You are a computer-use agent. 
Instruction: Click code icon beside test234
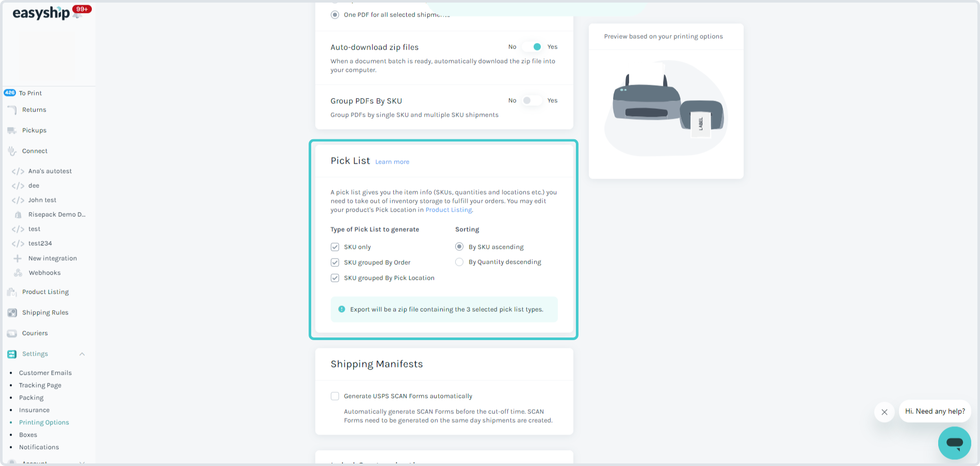[18, 244]
